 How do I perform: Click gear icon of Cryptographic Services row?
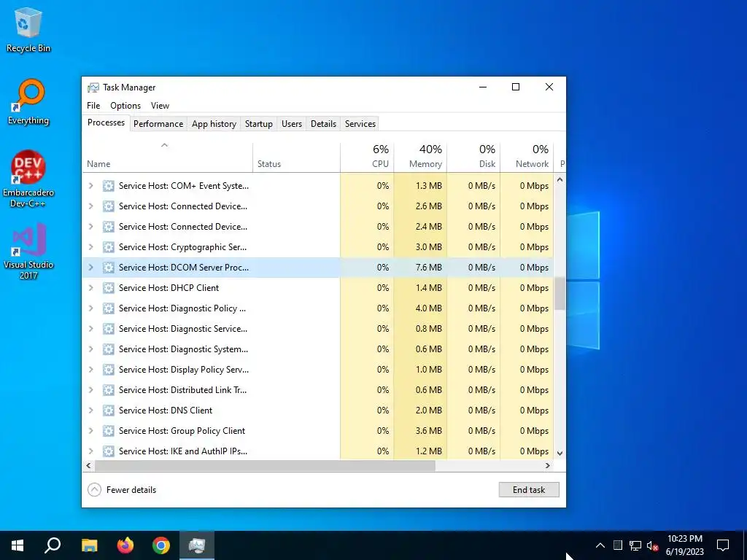click(109, 246)
